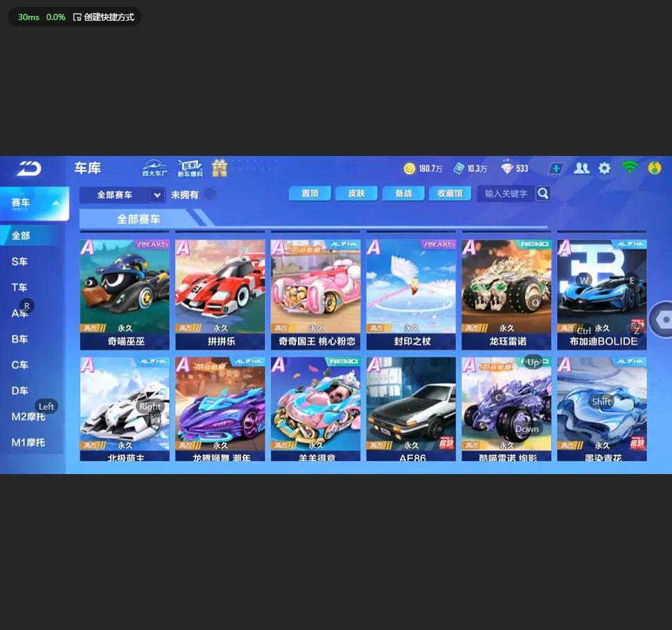Click the 皮肤 badge on 墨染青花 card
Image resolution: width=672 pixels, height=630 pixels.
pos(637,443)
